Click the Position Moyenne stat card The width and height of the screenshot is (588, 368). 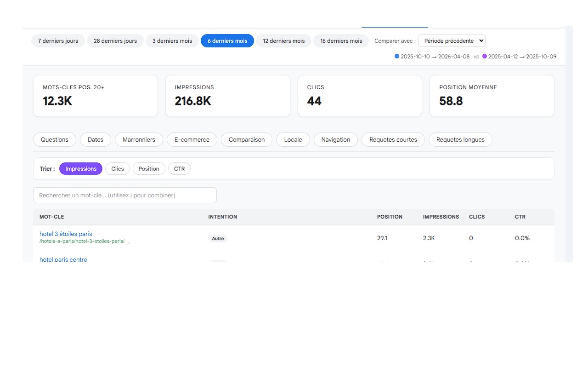coord(492,96)
